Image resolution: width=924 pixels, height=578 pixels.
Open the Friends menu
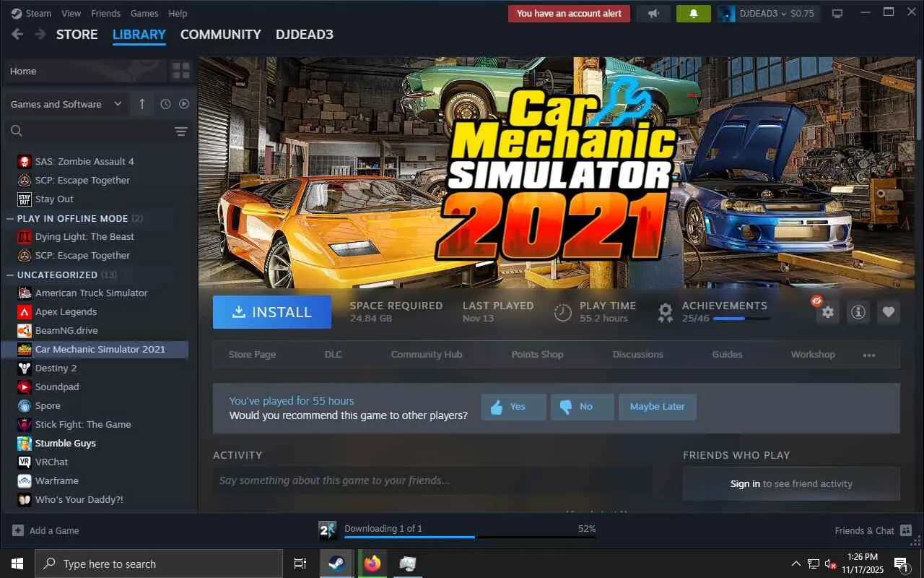[106, 13]
